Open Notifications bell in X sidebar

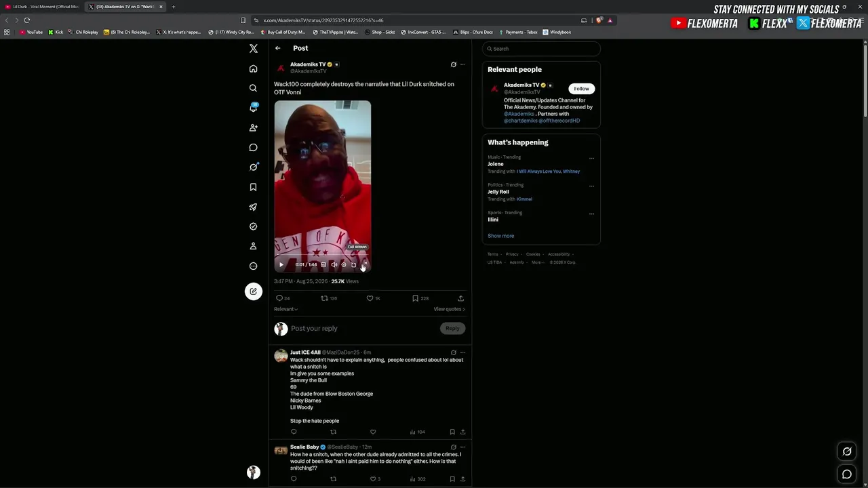coord(253,108)
